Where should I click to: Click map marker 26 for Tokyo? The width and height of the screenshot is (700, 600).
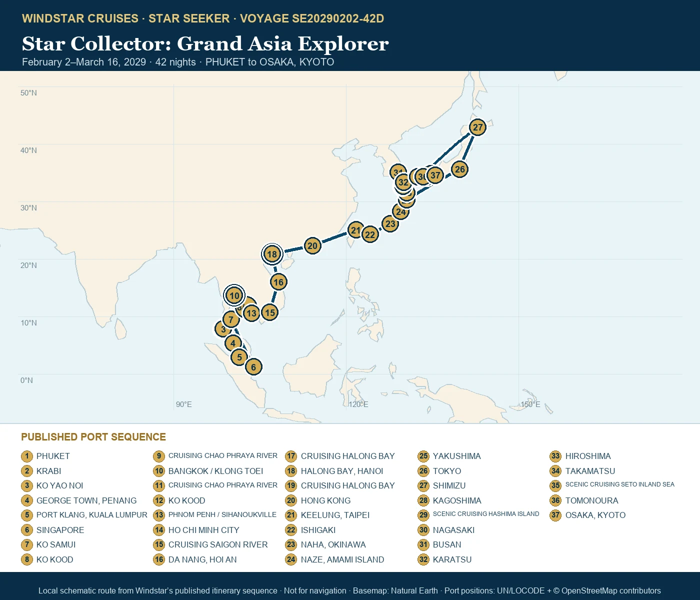(x=460, y=169)
